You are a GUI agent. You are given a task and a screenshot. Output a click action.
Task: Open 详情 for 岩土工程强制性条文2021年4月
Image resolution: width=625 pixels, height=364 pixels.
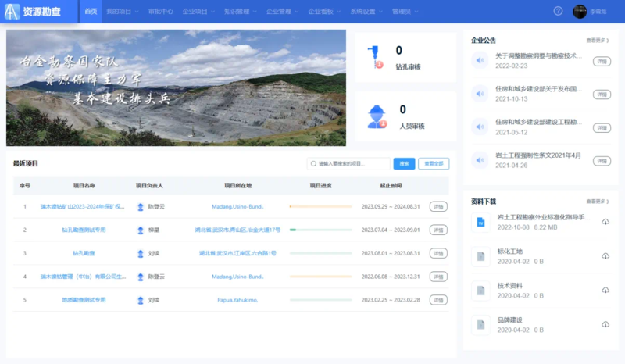click(602, 161)
